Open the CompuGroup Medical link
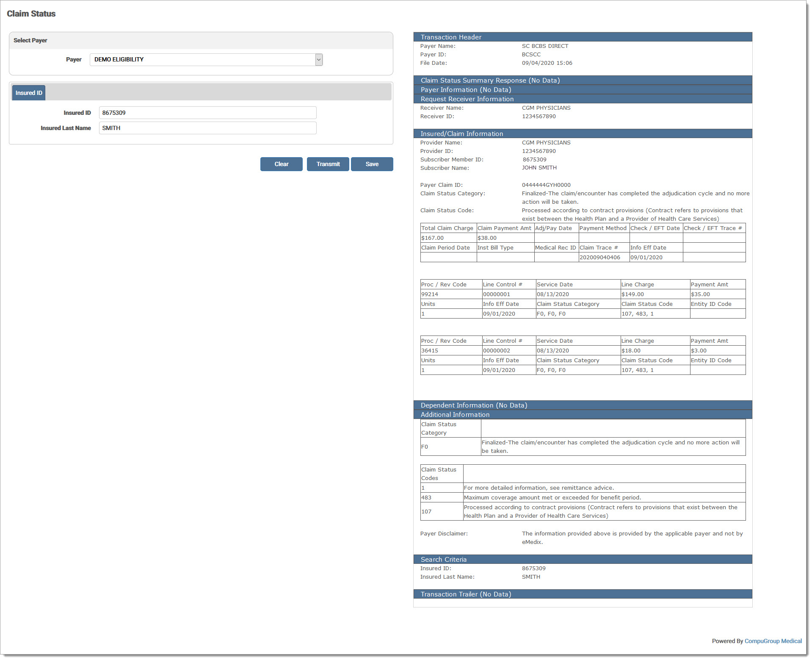Screen dimensions: 812x660 pyautogui.click(x=773, y=641)
